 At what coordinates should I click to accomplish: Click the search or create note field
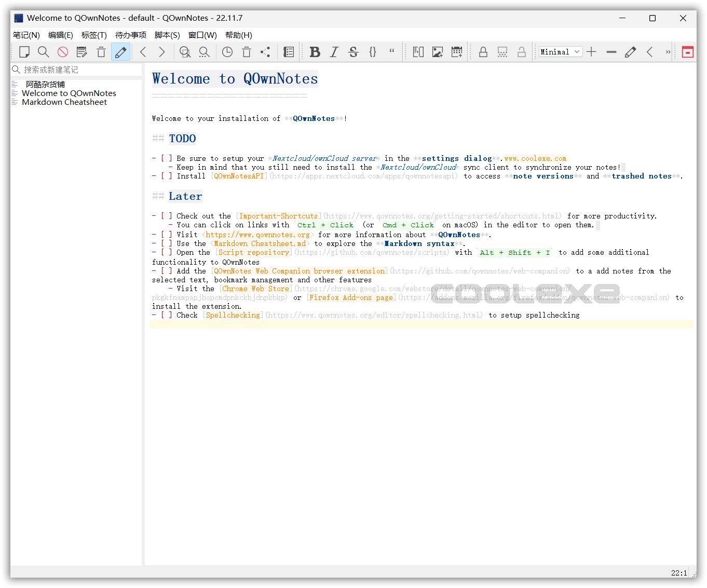click(x=73, y=69)
